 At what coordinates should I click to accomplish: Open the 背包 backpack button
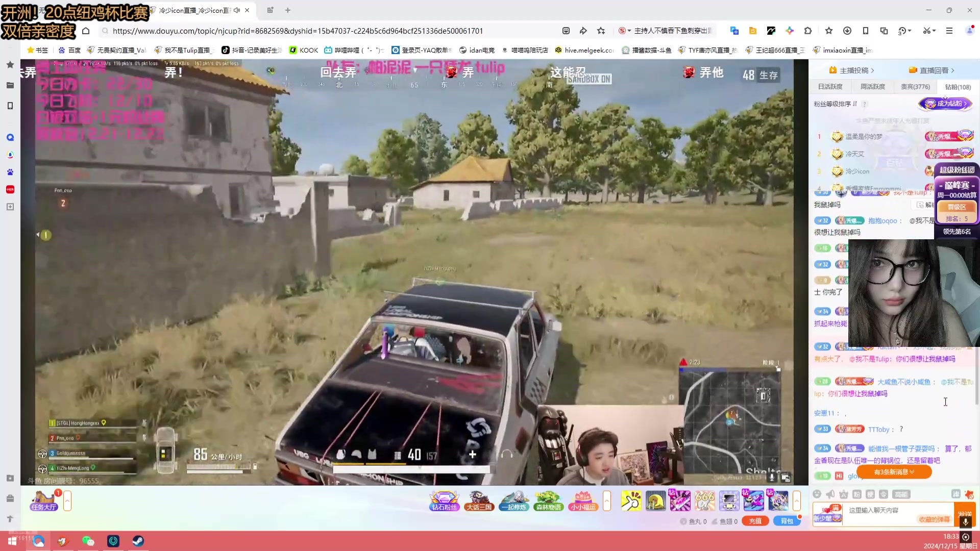pyautogui.click(x=787, y=521)
